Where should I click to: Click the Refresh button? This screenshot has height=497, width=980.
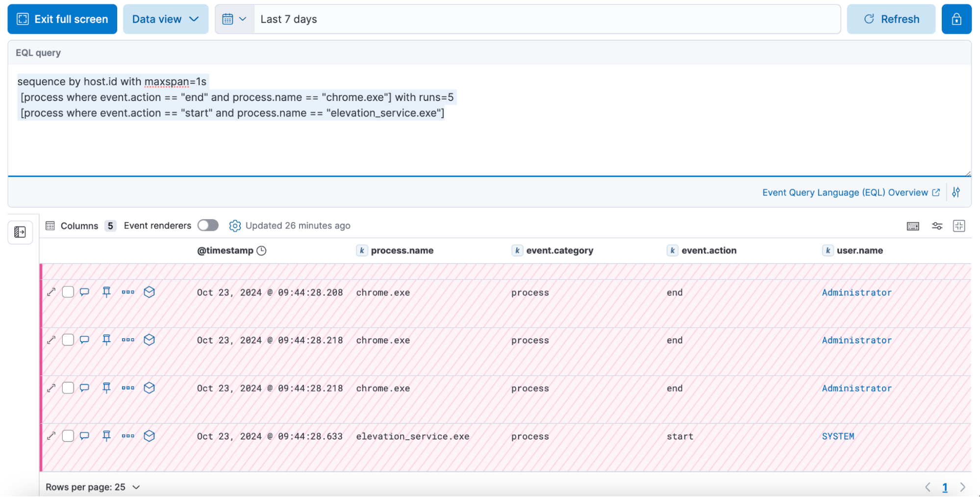coord(891,19)
